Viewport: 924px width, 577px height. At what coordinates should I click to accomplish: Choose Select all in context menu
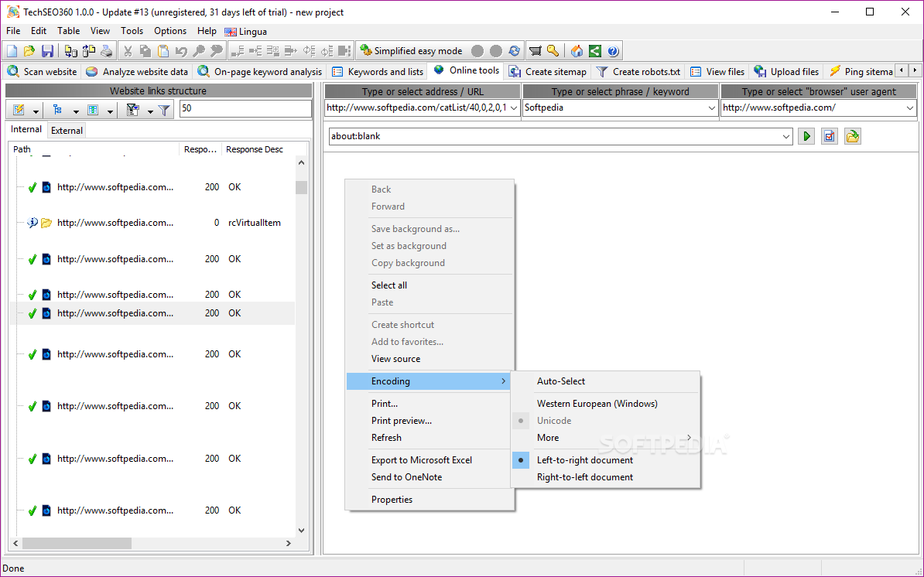(x=389, y=285)
